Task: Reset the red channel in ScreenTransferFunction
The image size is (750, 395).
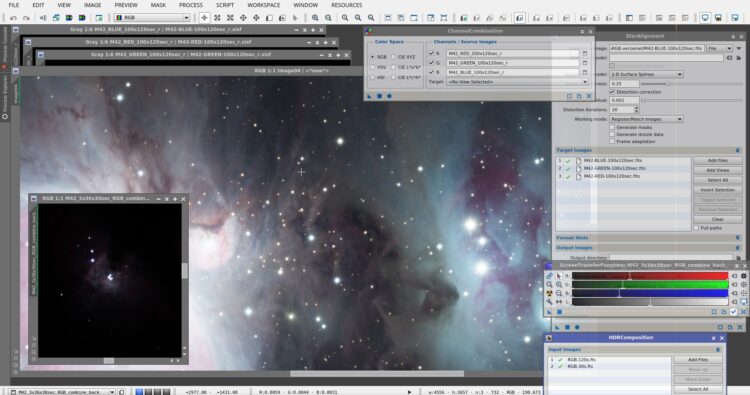Action: 735,276
